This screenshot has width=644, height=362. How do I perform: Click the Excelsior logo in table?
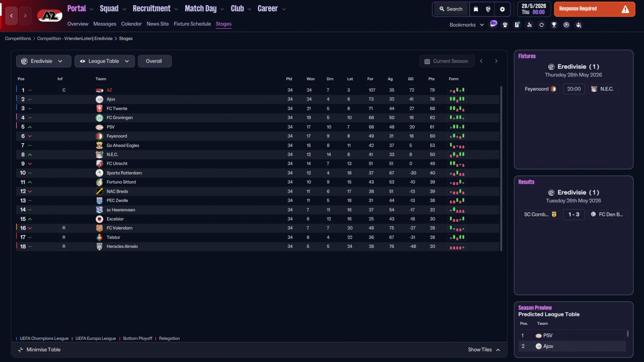pyautogui.click(x=99, y=219)
